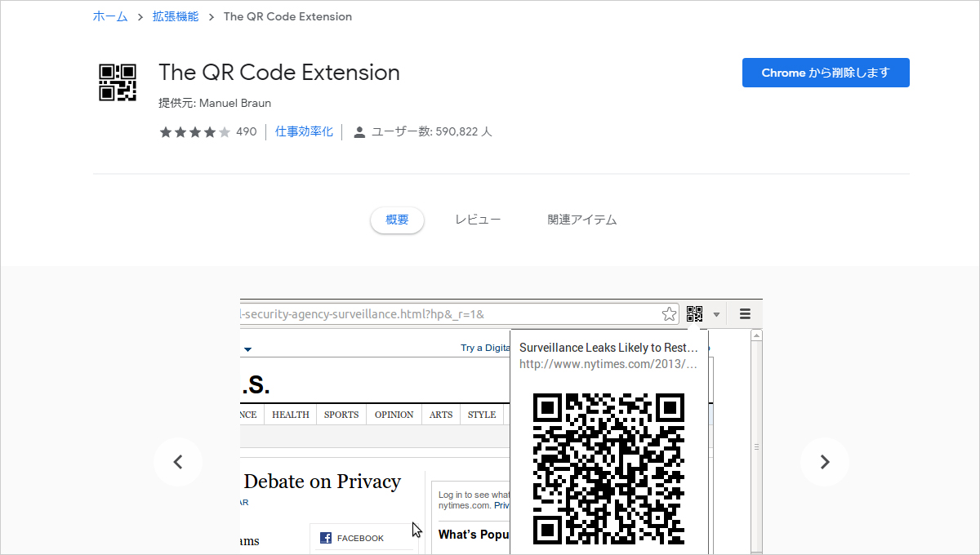980x555 pixels.
Task: Open the 仕事効率化 category link
Action: [x=304, y=131]
